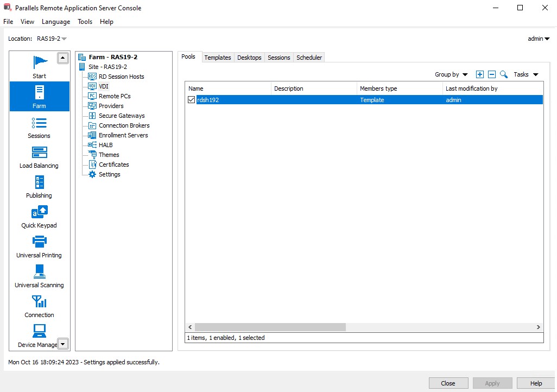This screenshot has width=557, height=392.
Task: Click the rdsh192 pool name
Action: [x=208, y=100]
